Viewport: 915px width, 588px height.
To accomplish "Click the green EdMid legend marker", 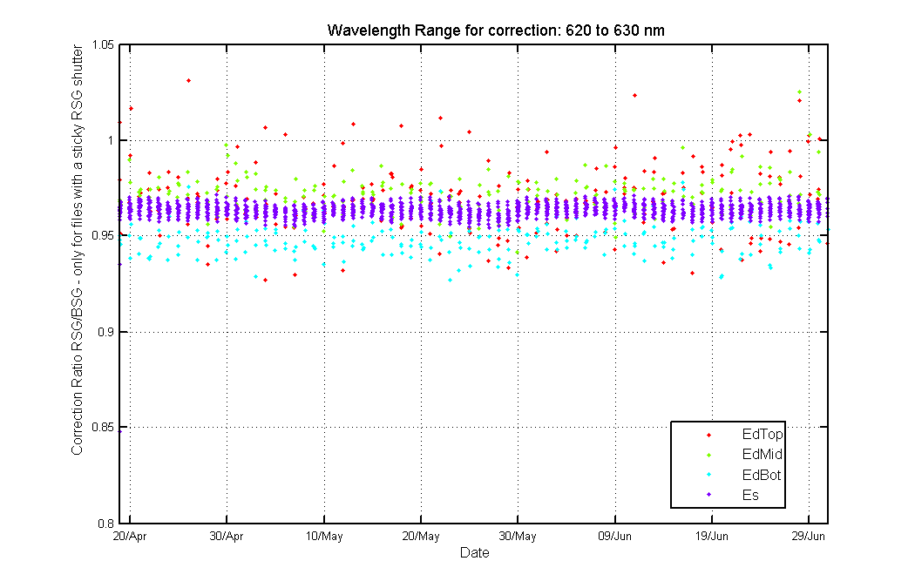I will (709, 455).
